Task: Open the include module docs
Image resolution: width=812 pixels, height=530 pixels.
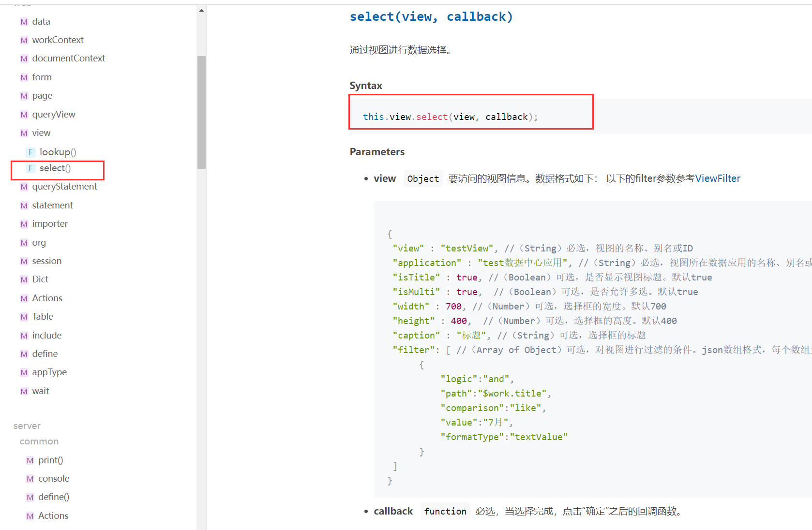Action: 47,336
